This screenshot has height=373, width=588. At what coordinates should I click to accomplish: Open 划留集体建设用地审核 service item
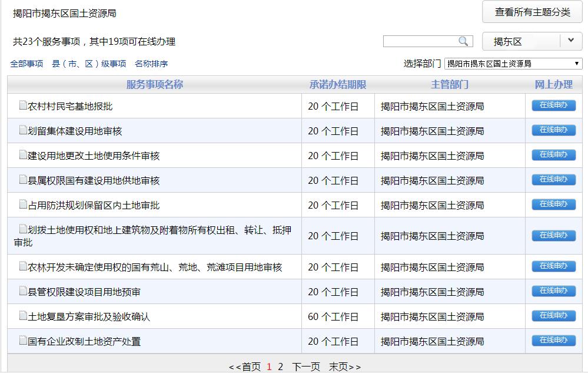pyautogui.click(x=75, y=131)
